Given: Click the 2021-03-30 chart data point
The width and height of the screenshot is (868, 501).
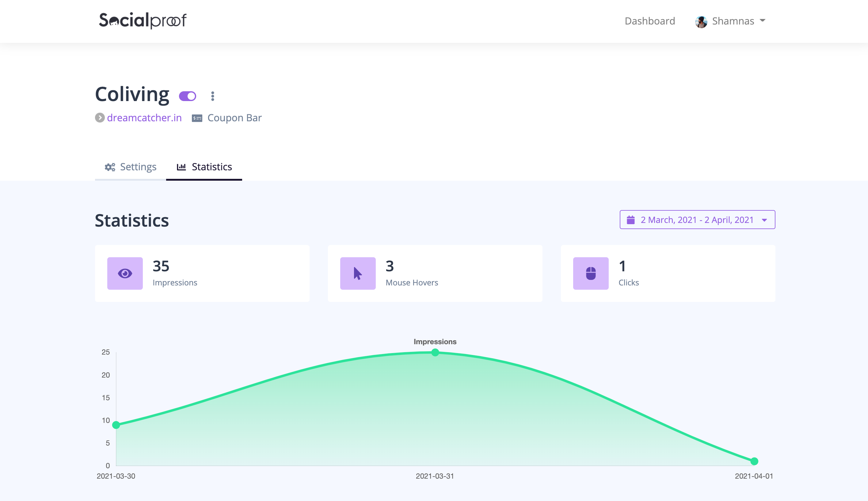Looking at the screenshot, I should 116,425.
